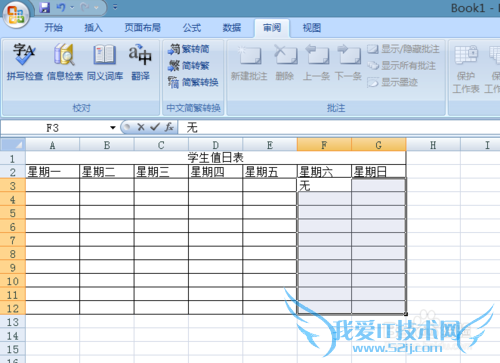Convert with 简转繁
The image size is (500, 363).
tap(189, 66)
